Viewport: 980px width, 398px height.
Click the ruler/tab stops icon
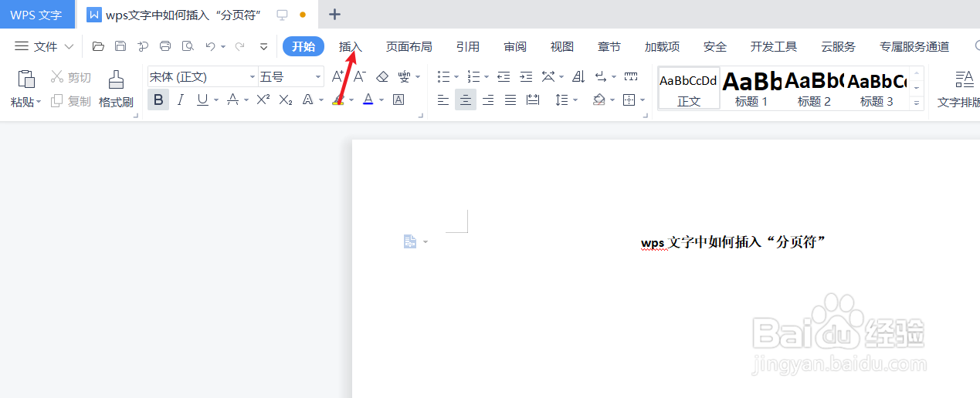631,76
